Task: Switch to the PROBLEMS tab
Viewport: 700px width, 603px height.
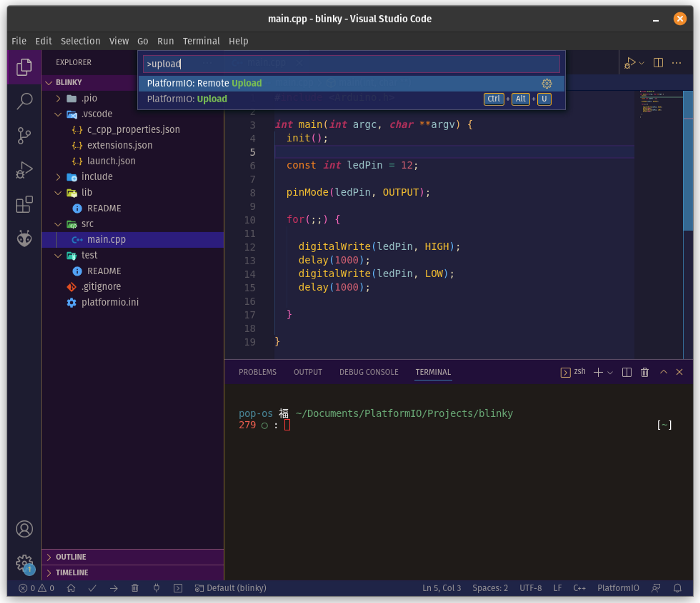Action: pos(257,372)
